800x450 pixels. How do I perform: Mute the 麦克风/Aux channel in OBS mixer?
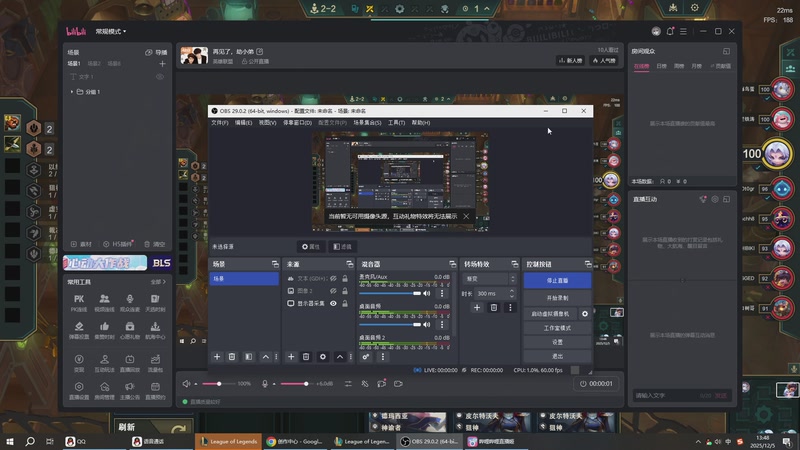click(427, 293)
